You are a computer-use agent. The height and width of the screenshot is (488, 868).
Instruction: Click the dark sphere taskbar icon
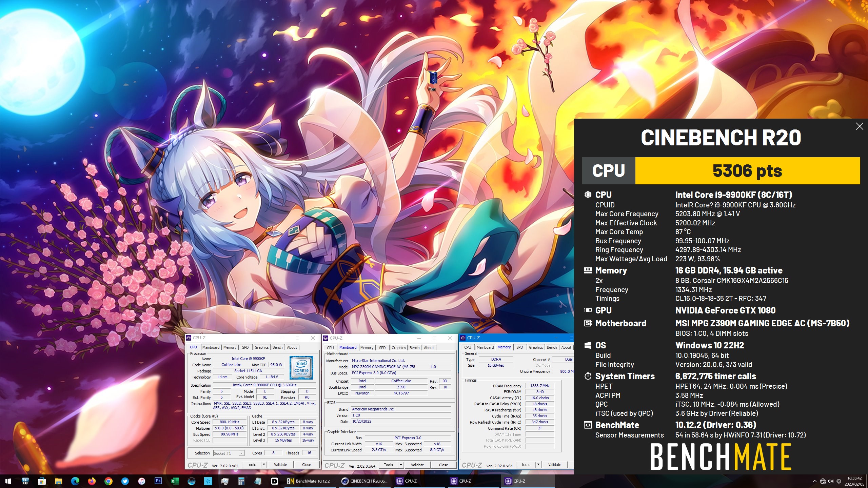click(x=191, y=481)
